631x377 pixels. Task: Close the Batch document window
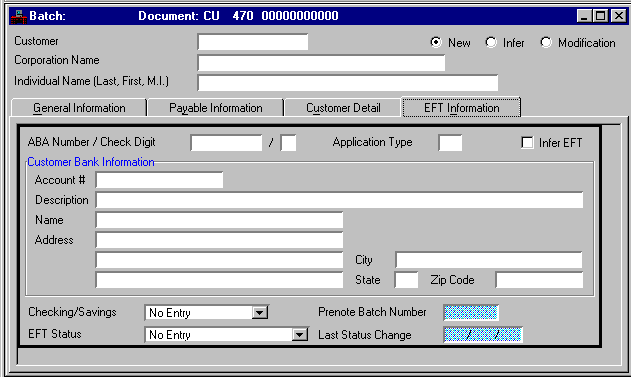(619, 16)
